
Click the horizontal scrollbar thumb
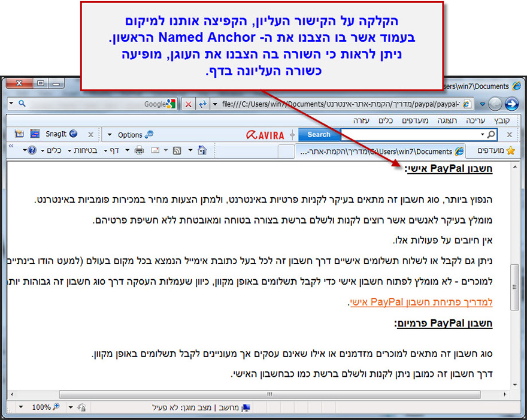[269, 394]
